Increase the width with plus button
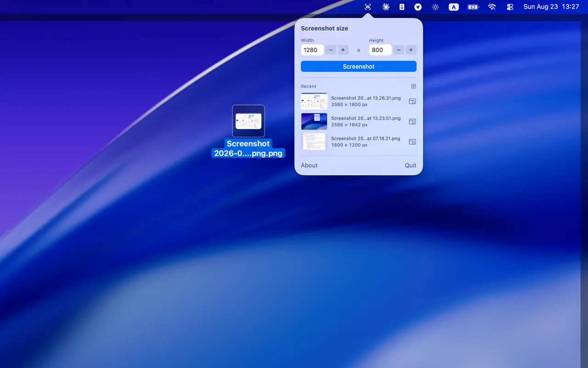588x368 pixels. click(x=343, y=50)
